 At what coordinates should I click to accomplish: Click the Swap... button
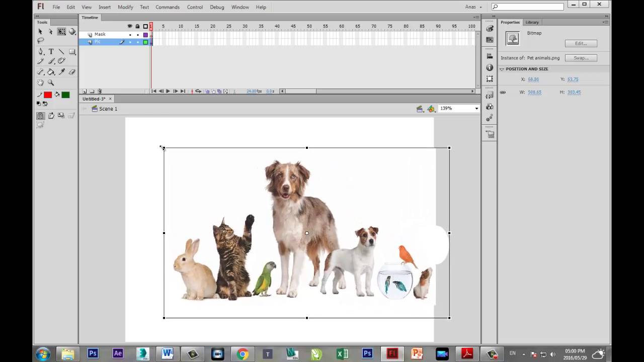pos(581,58)
